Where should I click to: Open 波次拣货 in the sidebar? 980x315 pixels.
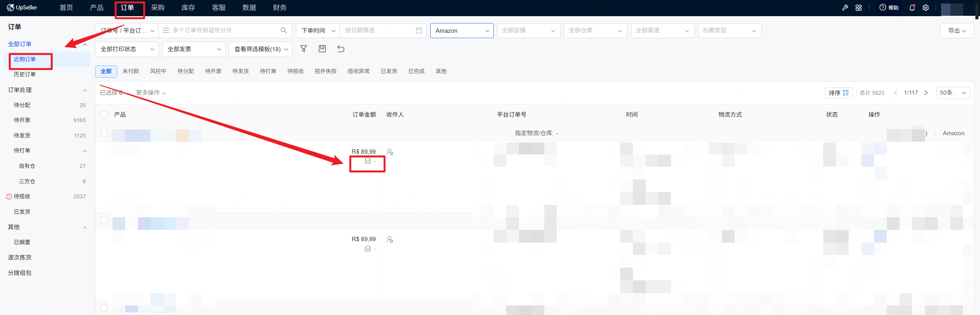pyautogui.click(x=20, y=258)
